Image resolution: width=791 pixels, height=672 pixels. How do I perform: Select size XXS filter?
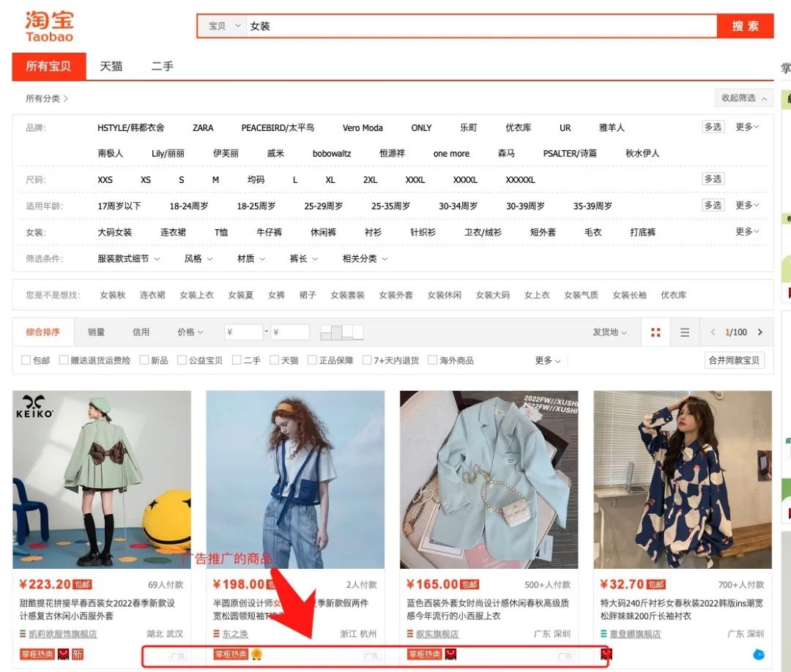pos(105,180)
